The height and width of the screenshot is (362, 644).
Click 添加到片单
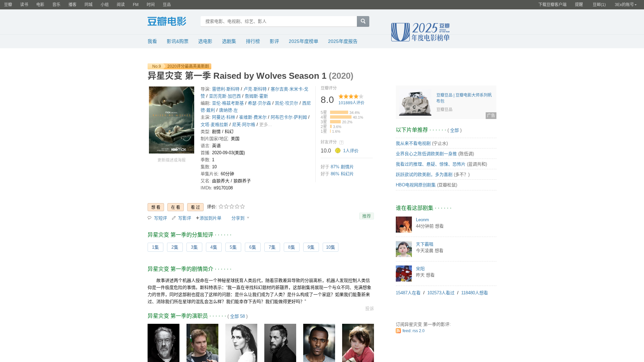coord(209,218)
